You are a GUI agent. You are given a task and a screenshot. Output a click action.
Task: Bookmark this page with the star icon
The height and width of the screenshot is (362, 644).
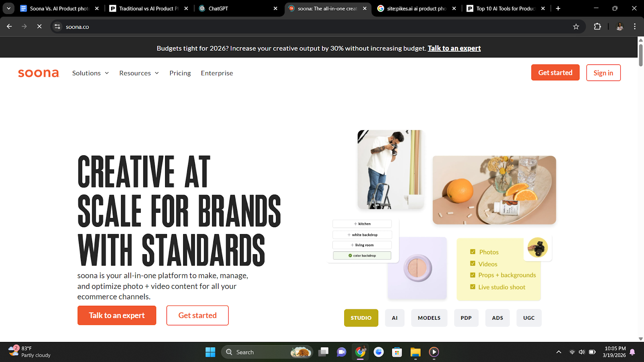pyautogui.click(x=576, y=27)
